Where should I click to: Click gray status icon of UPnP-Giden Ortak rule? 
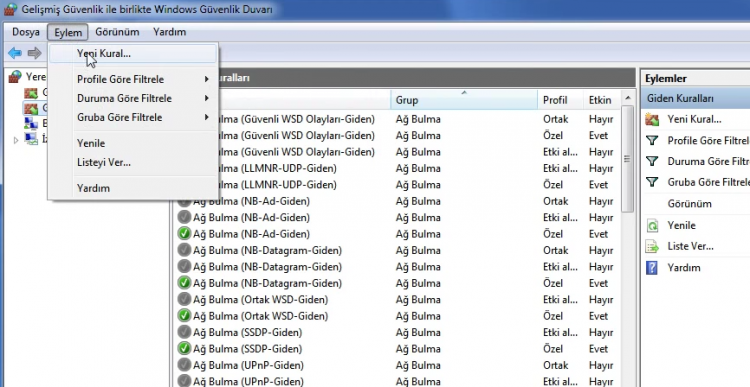pos(184,365)
